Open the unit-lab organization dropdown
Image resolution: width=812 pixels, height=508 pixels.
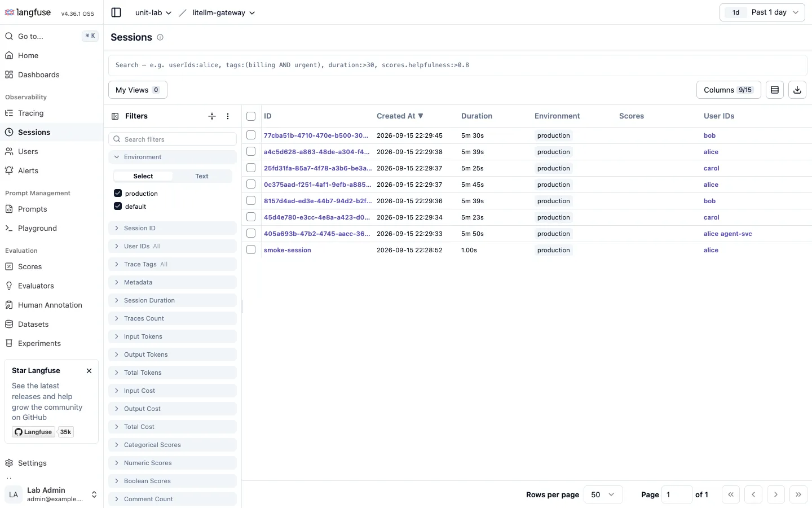(x=153, y=12)
